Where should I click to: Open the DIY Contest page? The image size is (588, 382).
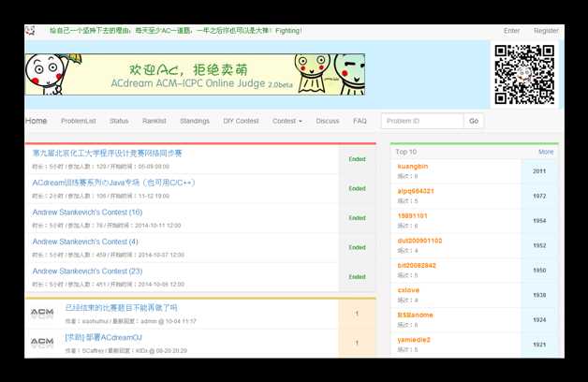(x=241, y=121)
